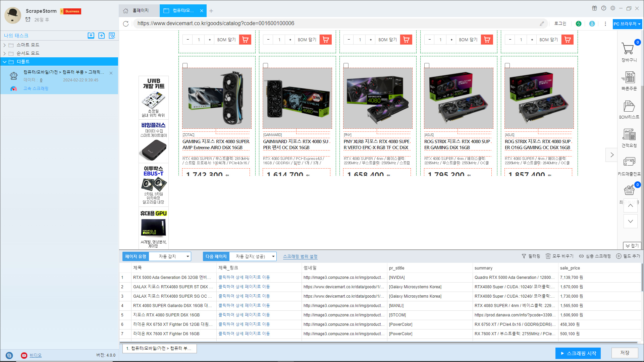This screenshot has height=362, width=644.
Task: Click the basket icon with badge 0
Action: pyautogui.click(x=629, y=190)
